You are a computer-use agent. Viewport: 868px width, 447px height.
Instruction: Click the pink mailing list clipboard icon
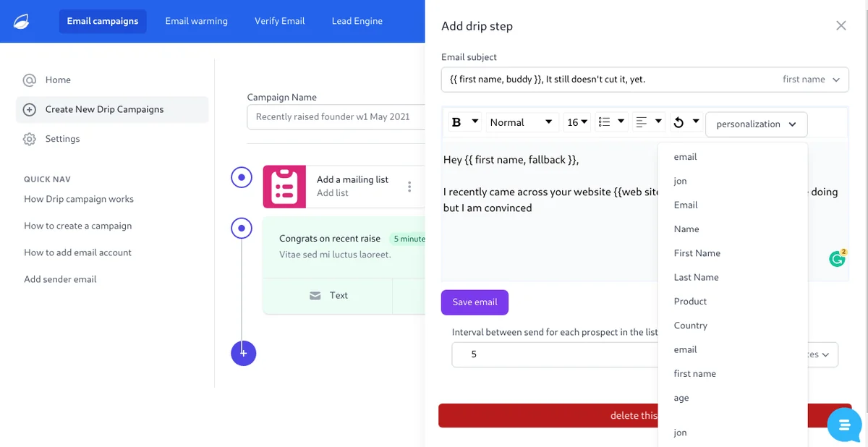point(284,187)
